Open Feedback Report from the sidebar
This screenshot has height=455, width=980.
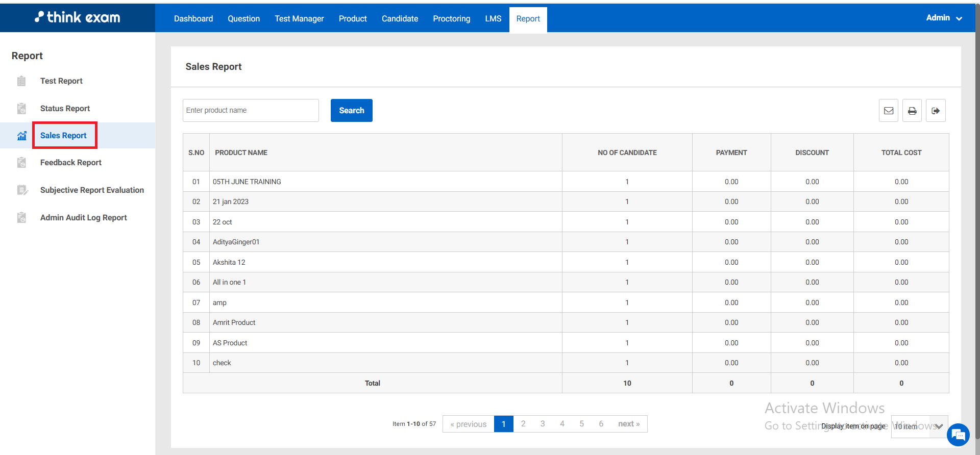click(x=70, y=163)
